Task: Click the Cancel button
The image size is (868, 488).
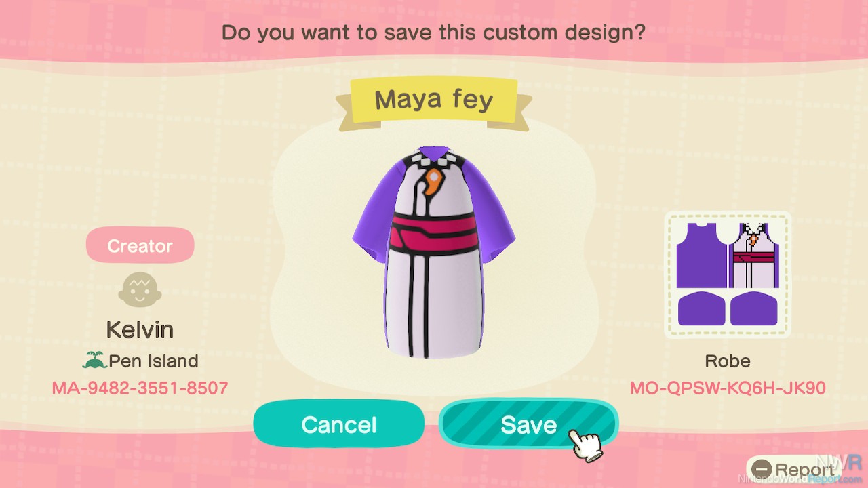Action: tap(339, 424)
